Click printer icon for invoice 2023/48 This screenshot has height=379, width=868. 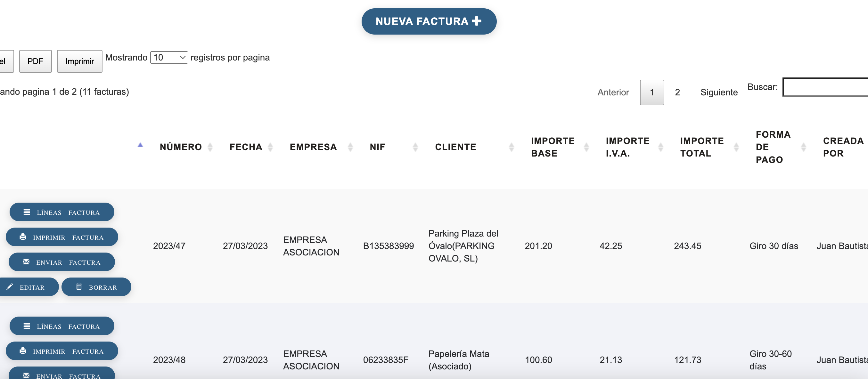[23, 351]
